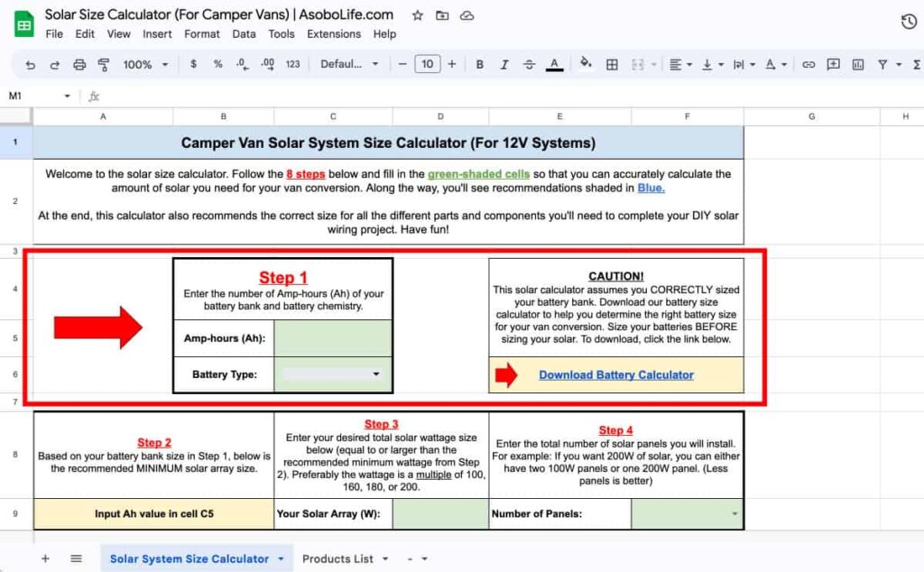Image resolution: width=924 pixels, height=572 pixels.
Task: Open the text color picker
Action: click(x=554, y=64)
